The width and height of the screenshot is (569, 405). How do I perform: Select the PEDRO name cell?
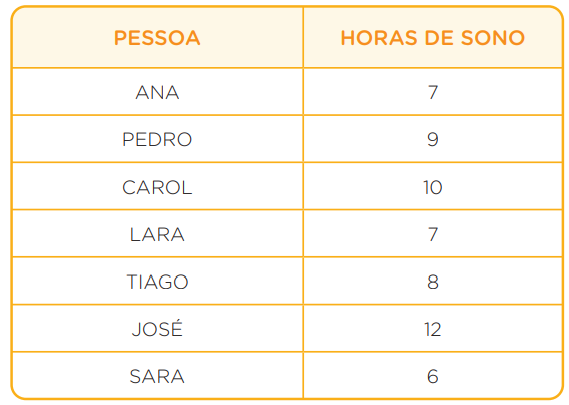[157, 139]
